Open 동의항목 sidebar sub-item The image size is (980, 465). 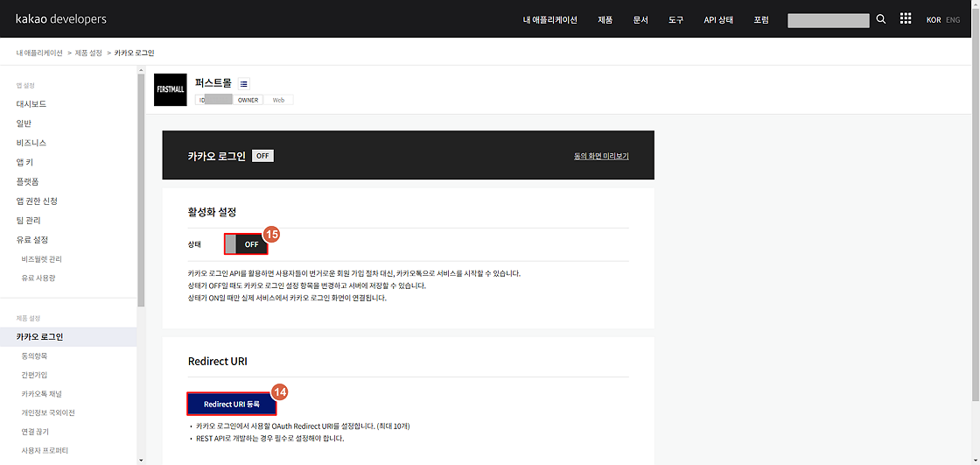click(x=34, y=356)
